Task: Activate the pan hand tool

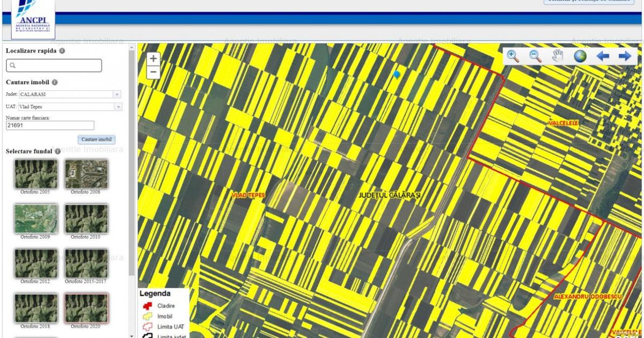Action: (x=558, y=56)
